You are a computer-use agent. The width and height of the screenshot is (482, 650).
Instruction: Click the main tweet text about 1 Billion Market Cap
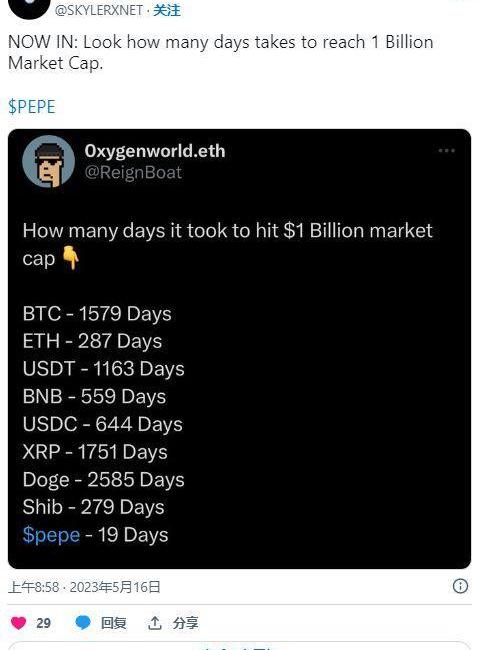click(x=220, y=53)
